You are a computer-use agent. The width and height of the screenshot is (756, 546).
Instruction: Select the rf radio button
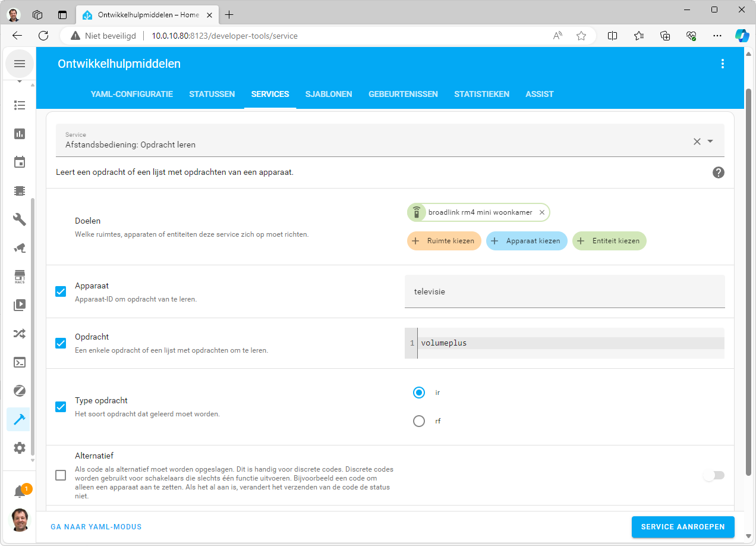point(419,421)
